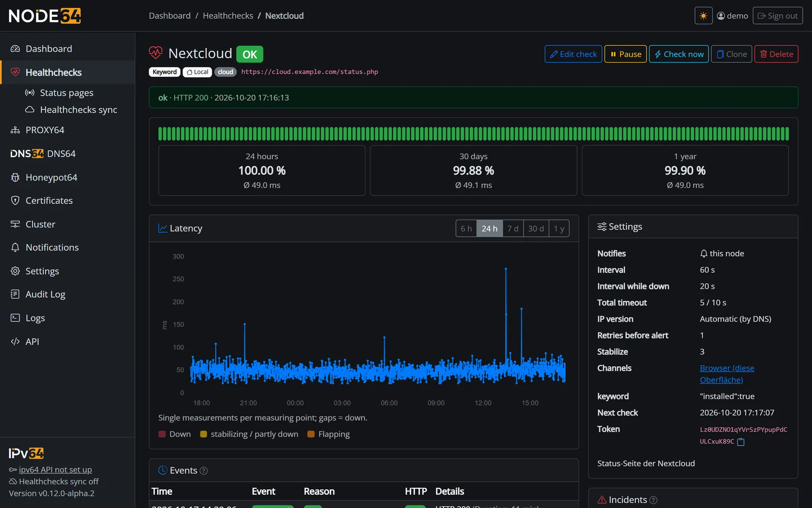
Task: Pause the Nextcloud check
Action: (626, 54)
